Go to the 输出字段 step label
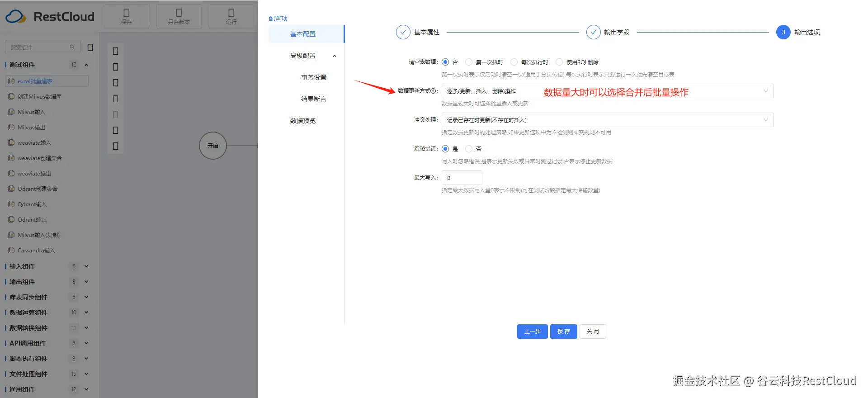The height and width of the screenshot is (398, 868). (617, 32)
